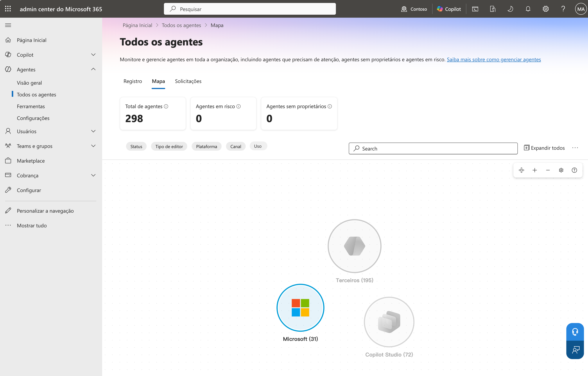The width and height of the screenshot is (588, 376).
Task: Click the feedback person icon button
Action: [575, 350]
